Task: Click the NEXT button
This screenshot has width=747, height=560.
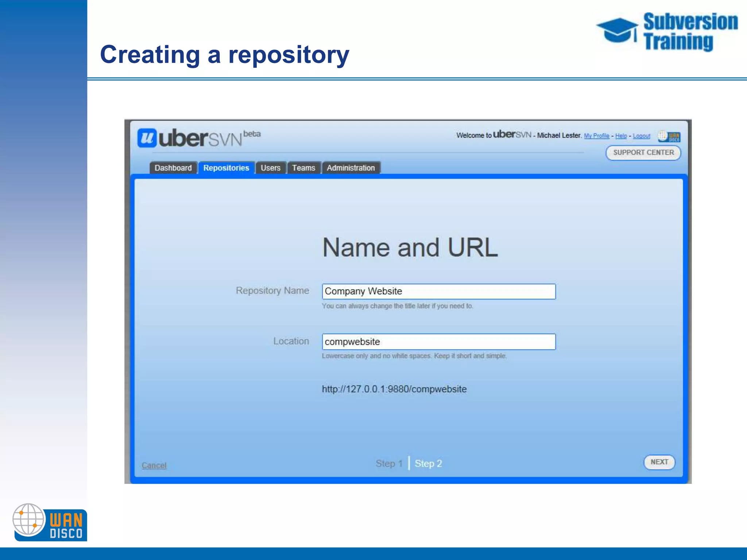Action: pos(659,462)
